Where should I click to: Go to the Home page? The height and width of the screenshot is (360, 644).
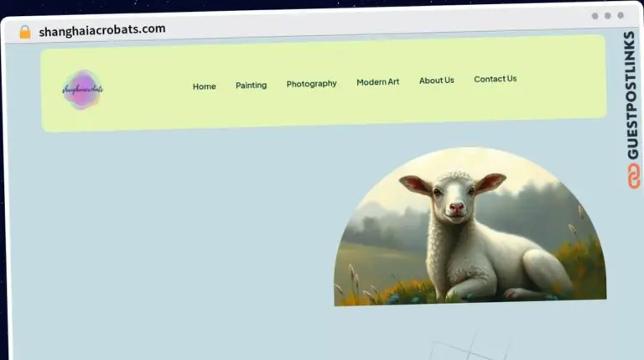click(204, 86)
